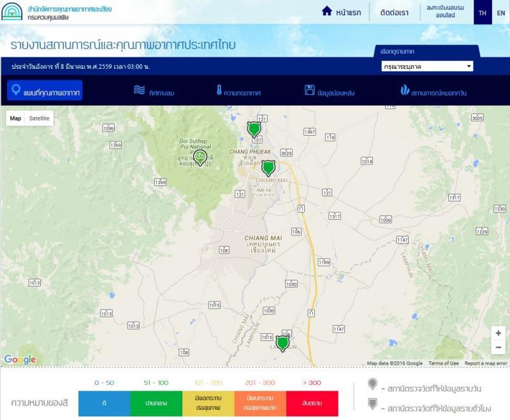Screen dimensions: 510x420
Task: Switch language to EN
Action: point(500,13)
